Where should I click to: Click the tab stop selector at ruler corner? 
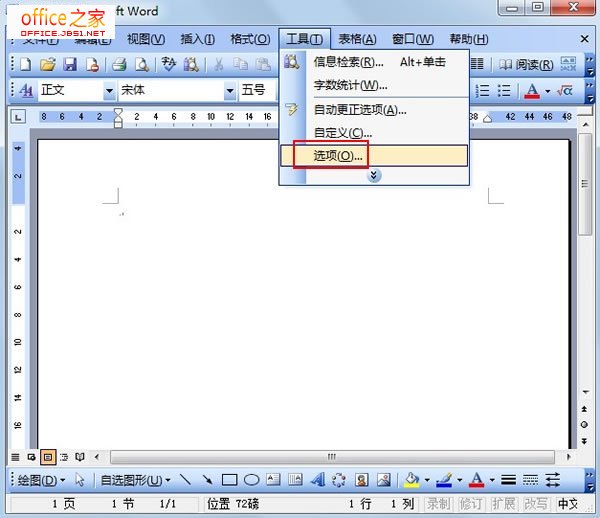click(x=18, y=117)
